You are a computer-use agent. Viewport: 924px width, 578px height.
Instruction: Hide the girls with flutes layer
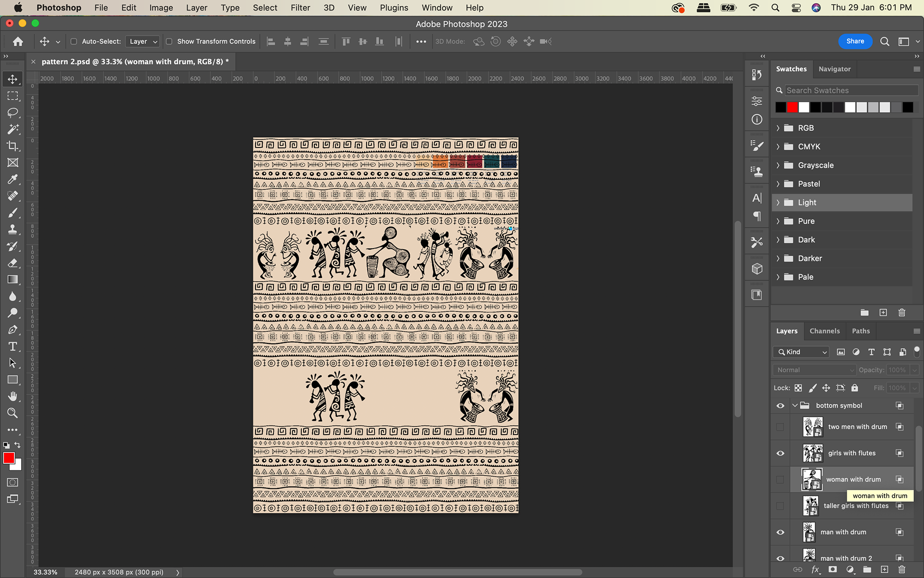pyautogui.click(x=780, y=453)
